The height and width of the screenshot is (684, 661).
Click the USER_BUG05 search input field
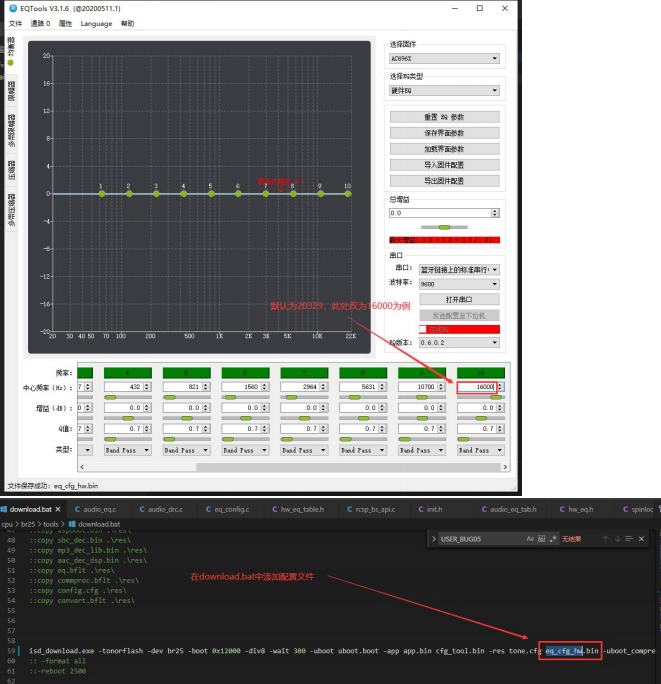tap(481, 539)
